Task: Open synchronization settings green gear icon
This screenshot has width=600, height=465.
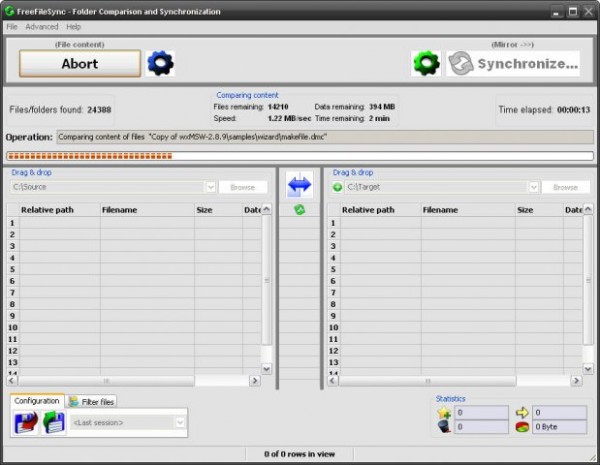Action: tap(426, 64)
